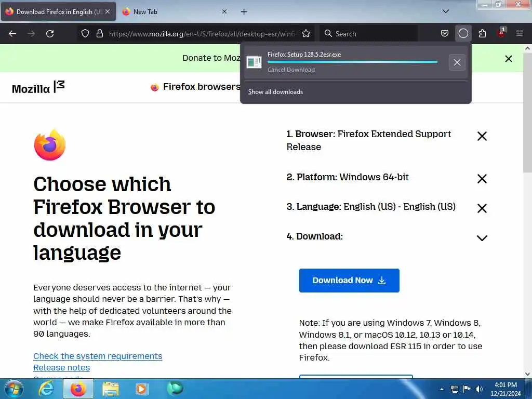Go back with the browser back arrow
The width and height of the screenshot is (532, 399).
pos(12,34)
